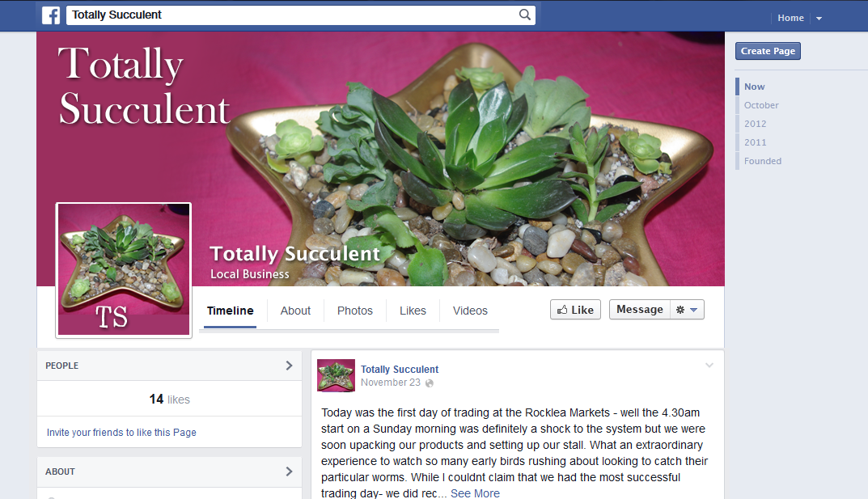The image size is (868, 499).
Task: Click the See More link
Action: pyautogui.click(x=475, y=493)
